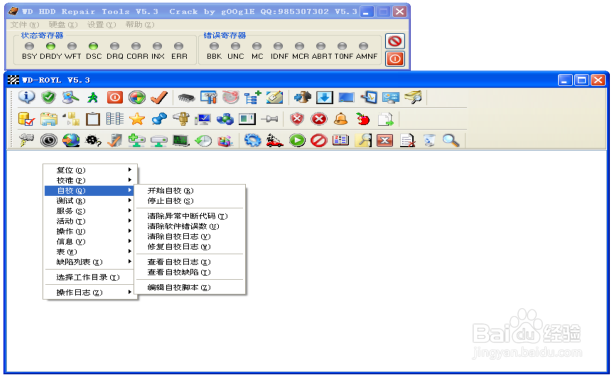Select 清除软件错误数 submenu item
This screenshot has height=375, width=616.
[190, 226]
